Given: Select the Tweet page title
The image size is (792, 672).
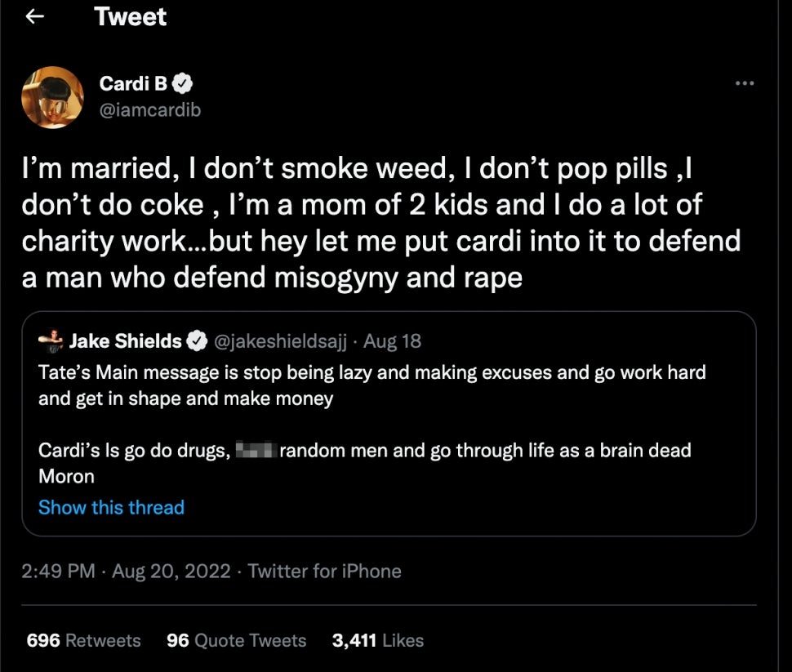Looking at the screenshot, I should (131, 16).
